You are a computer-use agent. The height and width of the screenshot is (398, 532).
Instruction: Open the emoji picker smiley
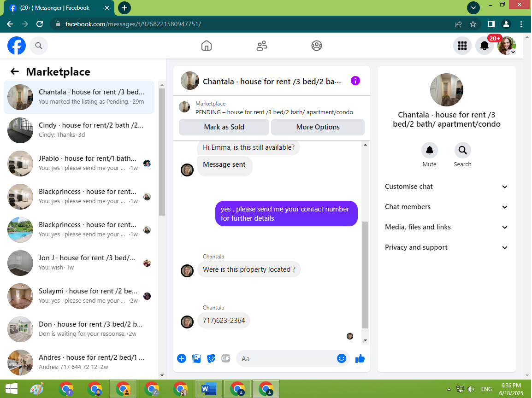pyautogui.click(x=341, y=358)
